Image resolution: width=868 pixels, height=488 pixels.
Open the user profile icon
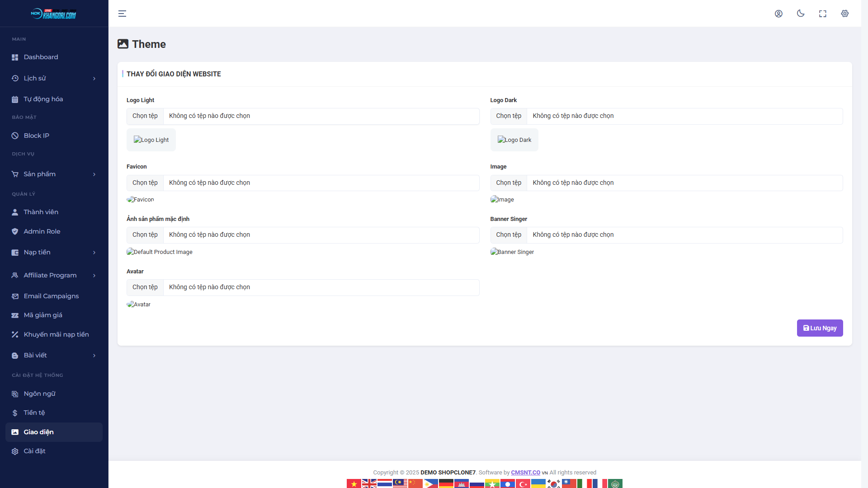coord(778,14)
